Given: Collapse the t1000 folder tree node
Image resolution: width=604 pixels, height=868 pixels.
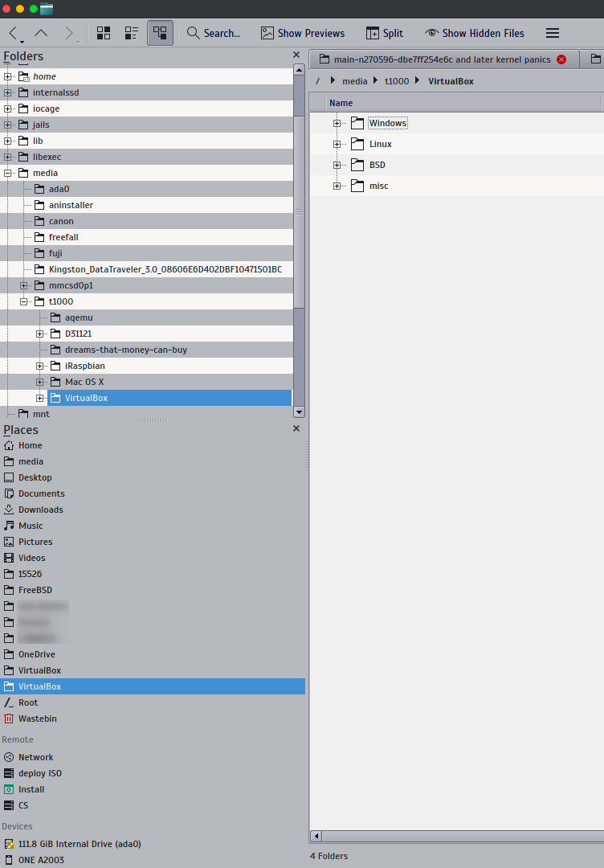Looking at the screenshot, I should [24, 301].
